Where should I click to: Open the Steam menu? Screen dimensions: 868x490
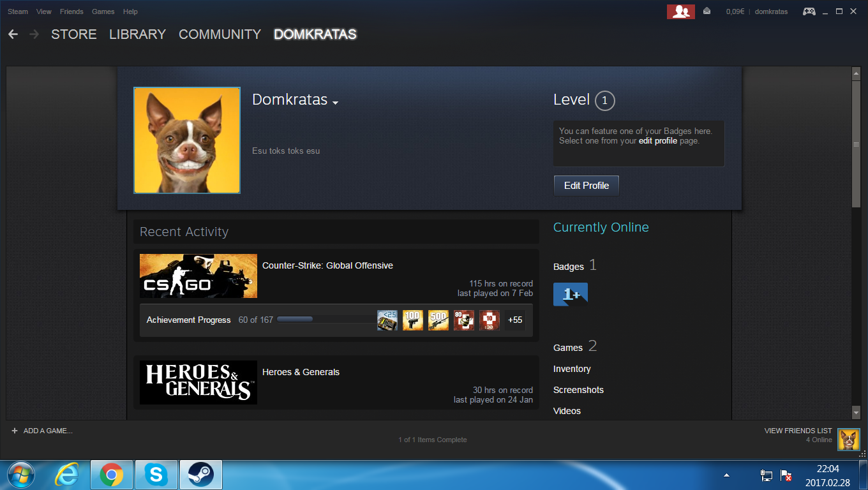tap(18, 11)
